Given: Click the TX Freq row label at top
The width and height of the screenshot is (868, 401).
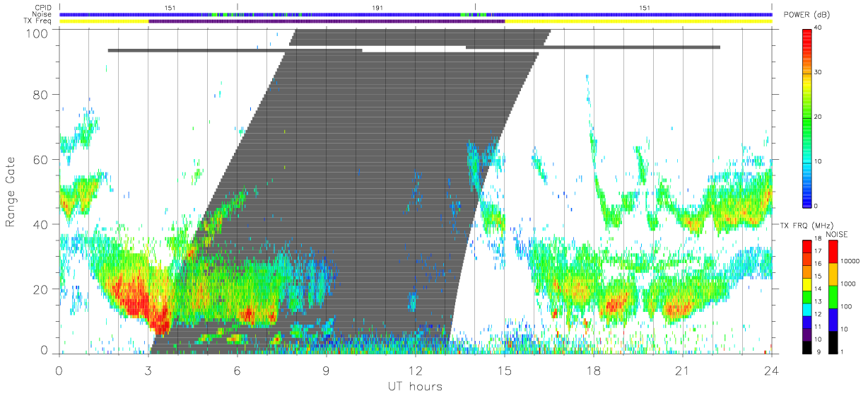Looking at the screenshot, I should coord(38,21).
